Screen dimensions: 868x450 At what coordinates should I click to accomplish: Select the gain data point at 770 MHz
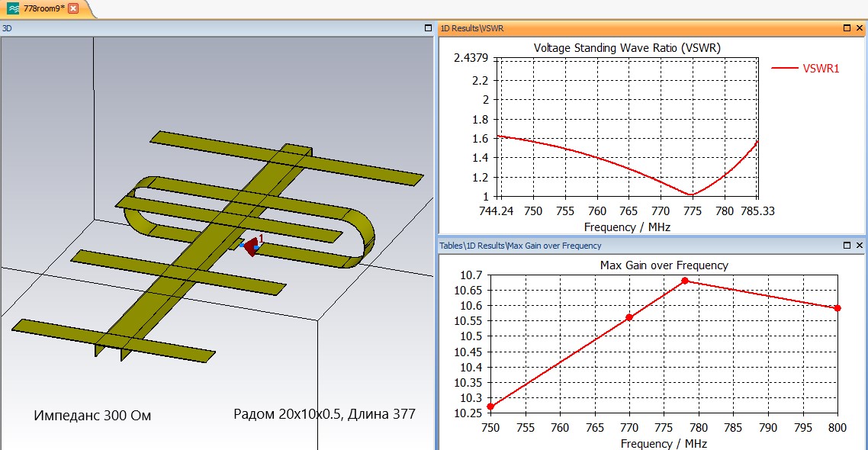(629, 317)
